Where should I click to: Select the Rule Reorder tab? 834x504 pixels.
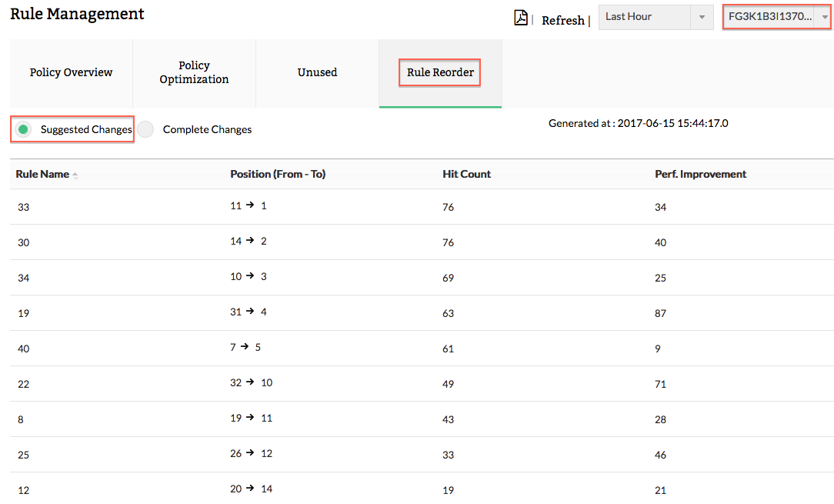point(440,72)
